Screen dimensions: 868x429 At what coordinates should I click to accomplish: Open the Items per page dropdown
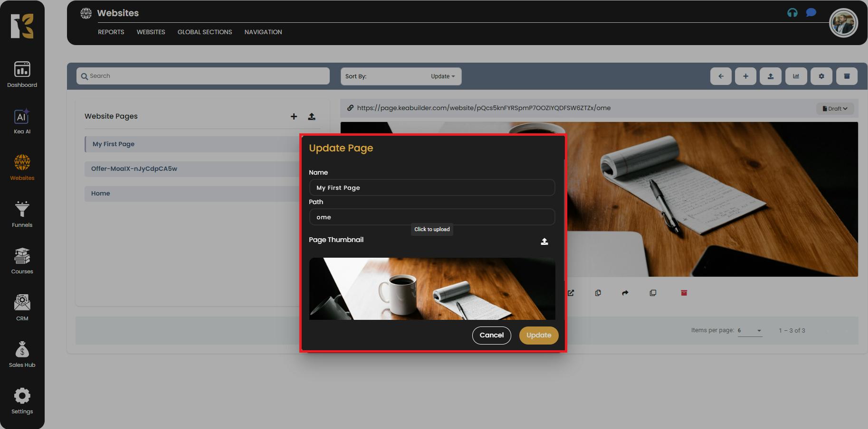(x=750, y=331)
